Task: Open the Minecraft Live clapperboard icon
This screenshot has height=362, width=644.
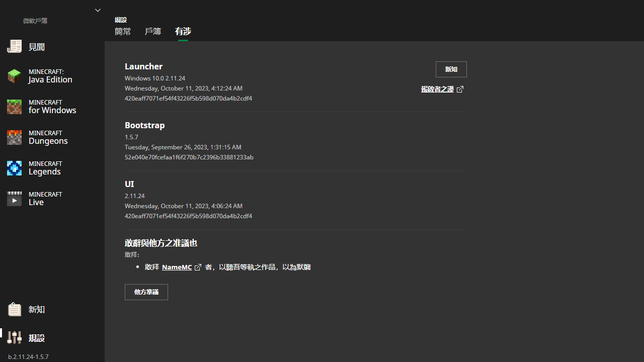Action: 14,199
